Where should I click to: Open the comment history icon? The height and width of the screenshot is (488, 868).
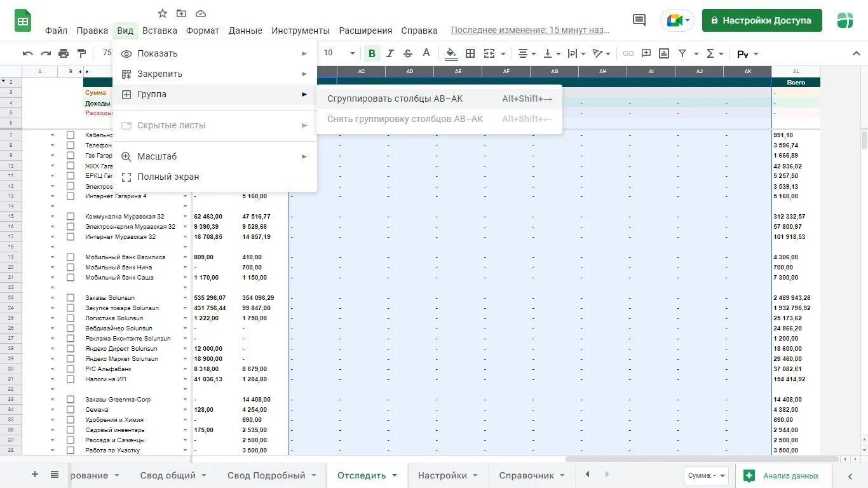[639, 20]
